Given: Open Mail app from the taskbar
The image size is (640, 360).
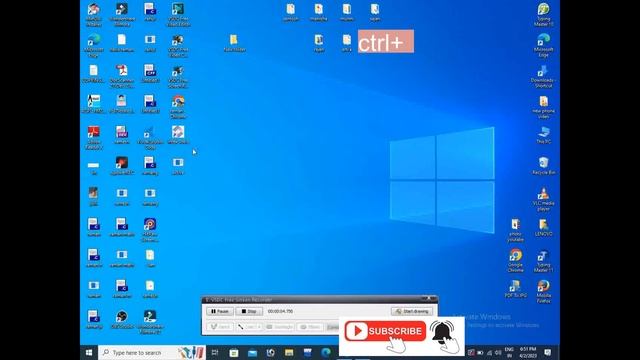Looking at the screenshot, I should point(252,352).
